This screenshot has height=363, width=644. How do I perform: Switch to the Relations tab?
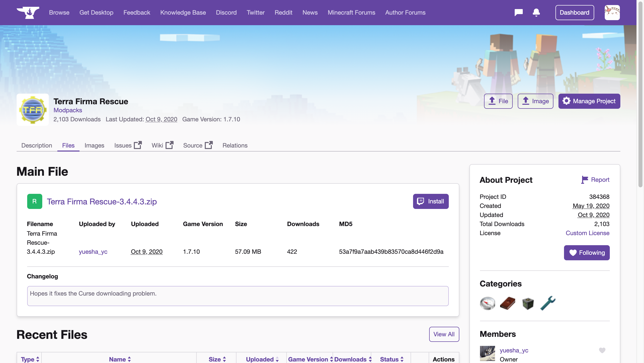pyautogui.click(x=235, y=146)
